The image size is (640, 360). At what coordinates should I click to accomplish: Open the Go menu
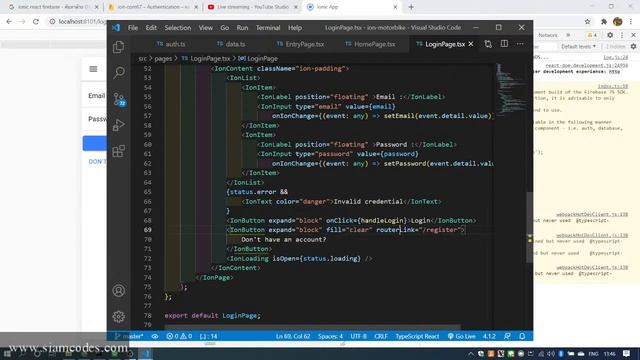224,28
